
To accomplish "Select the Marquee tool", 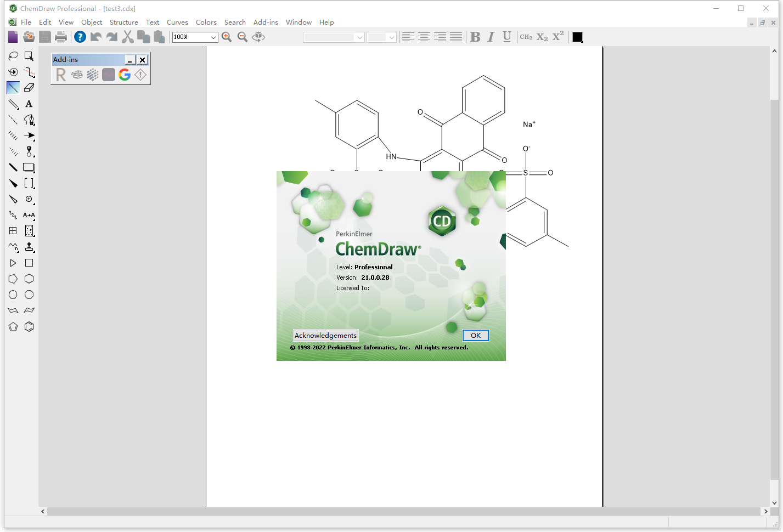I will click(29, 56).
